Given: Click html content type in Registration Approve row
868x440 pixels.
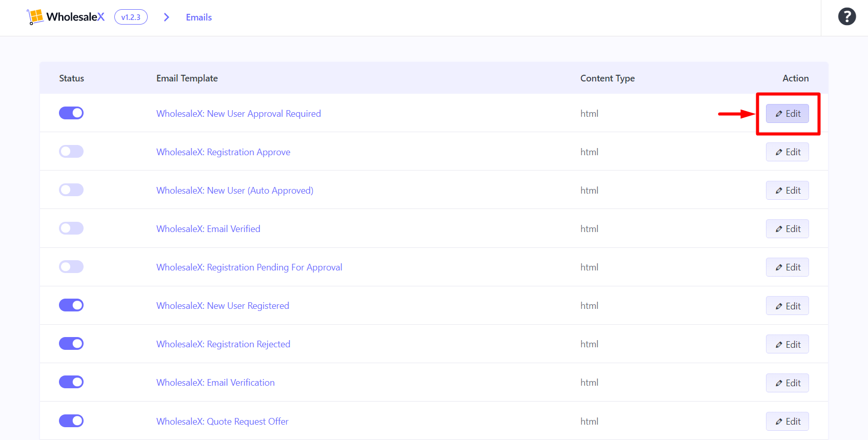Looking at the screenshot, I should [x=589, y=152].
